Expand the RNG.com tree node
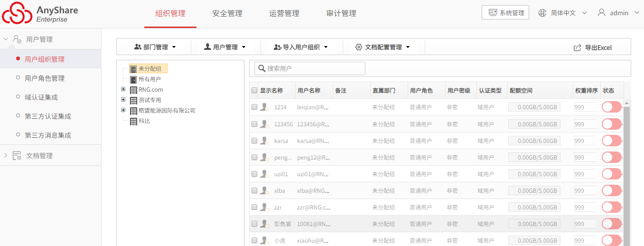The image size is (644, 246). (123, 89)
